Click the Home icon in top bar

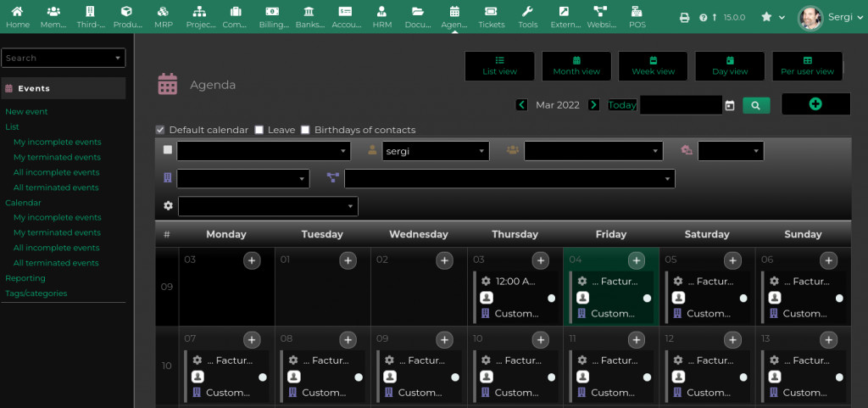coord(17,16)
